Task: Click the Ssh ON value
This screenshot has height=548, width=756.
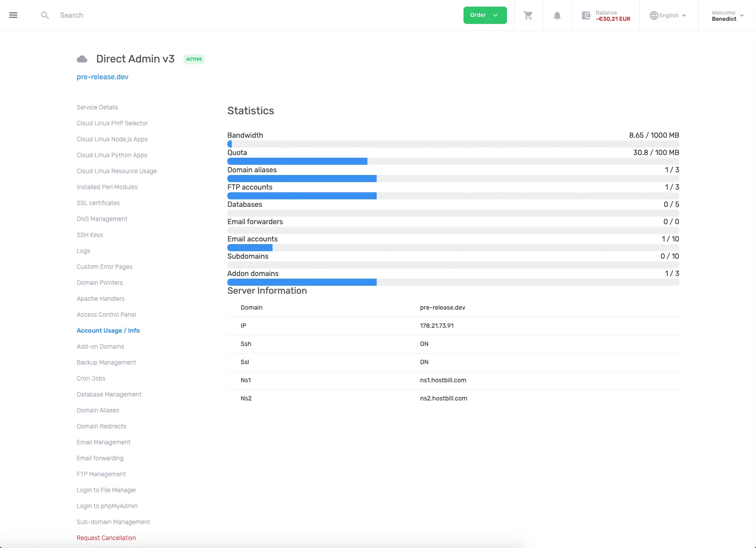Action: (424, 344)
